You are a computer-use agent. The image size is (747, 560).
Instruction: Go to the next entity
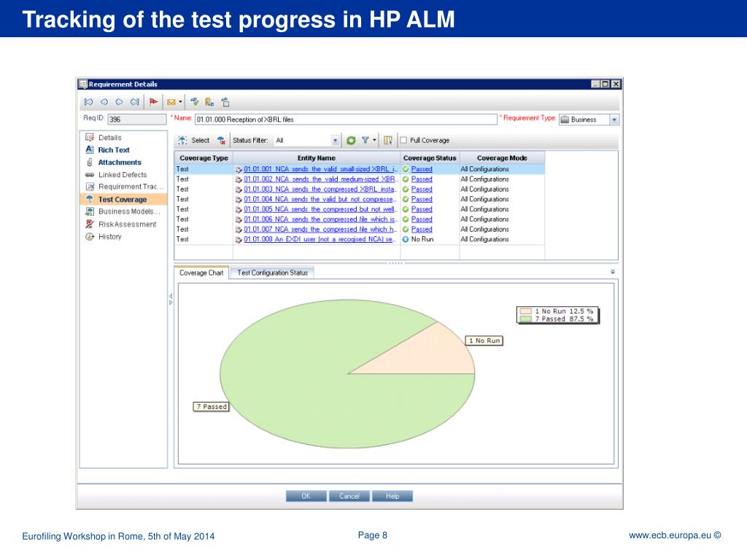[120, 102]
